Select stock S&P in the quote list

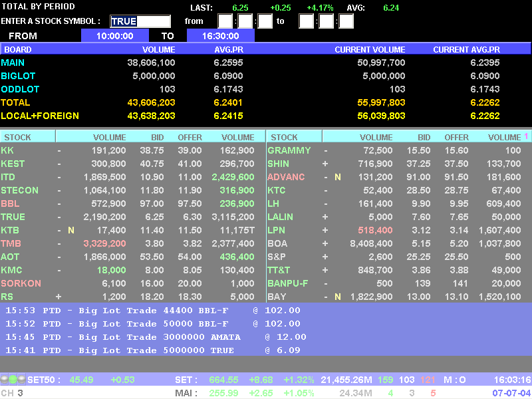pos(277,257)
